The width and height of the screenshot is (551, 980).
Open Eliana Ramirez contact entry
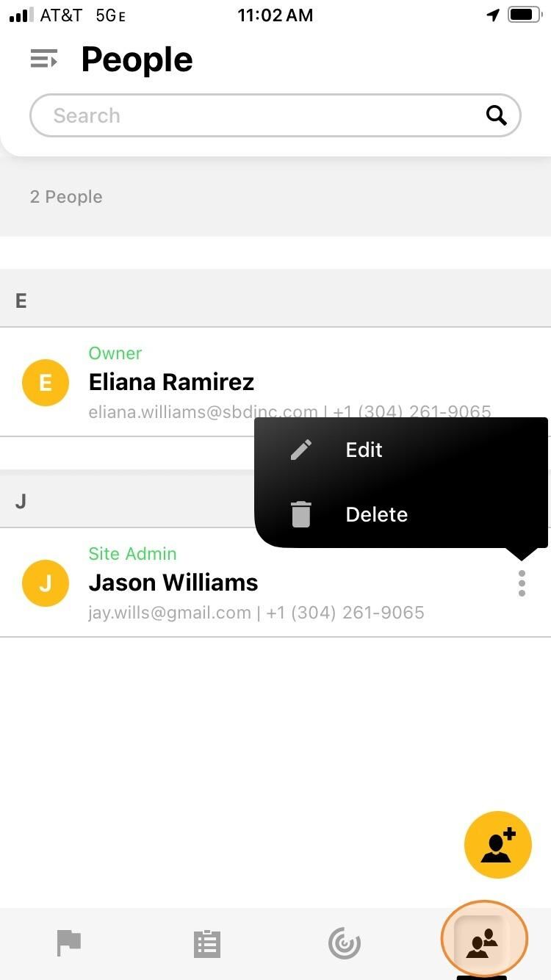coord(275,382)
